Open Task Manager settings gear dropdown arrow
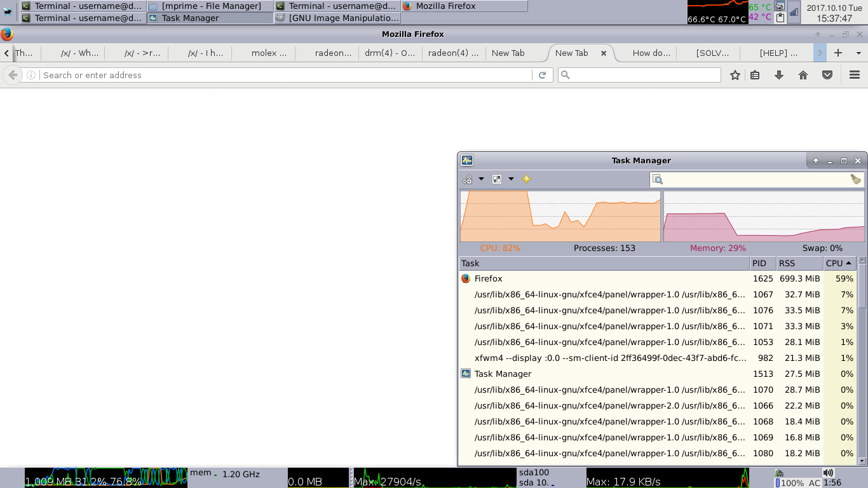 pos(481,179)
